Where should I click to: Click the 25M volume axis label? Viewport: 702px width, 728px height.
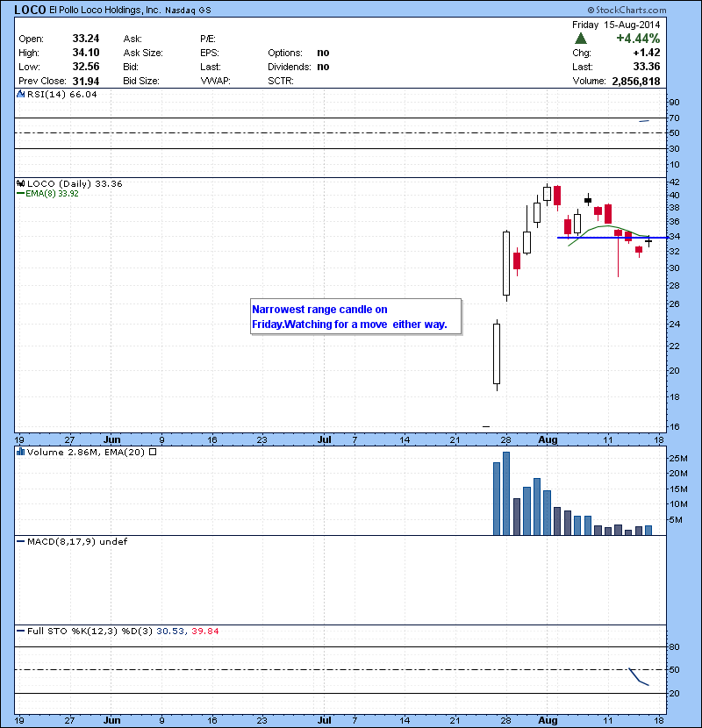coord(677,458)
